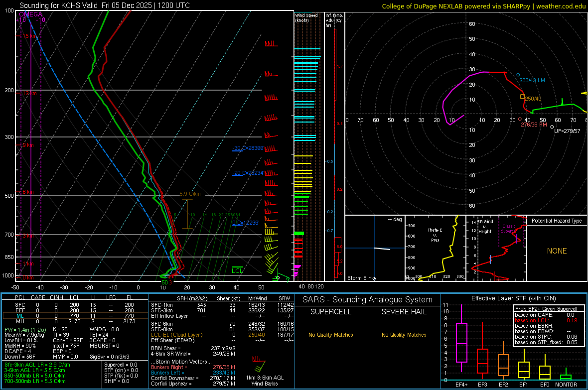Viewport: 588px width, 390px height.
Task: Click the SFC-1km SRH row
Action: pos(222,305)
